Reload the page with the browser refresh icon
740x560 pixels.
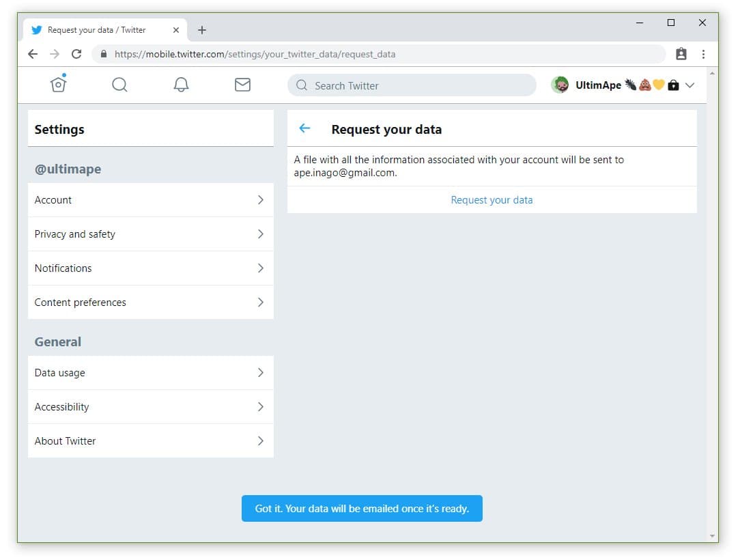(76, 54)
